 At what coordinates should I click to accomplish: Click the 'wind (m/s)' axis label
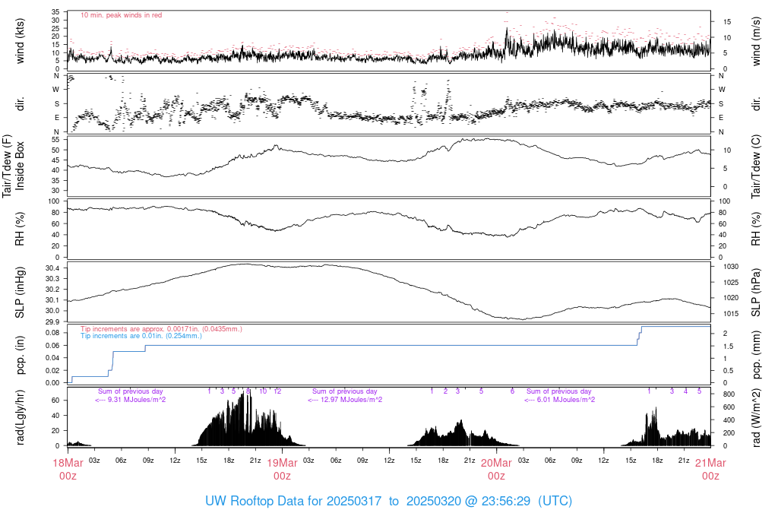756,41
